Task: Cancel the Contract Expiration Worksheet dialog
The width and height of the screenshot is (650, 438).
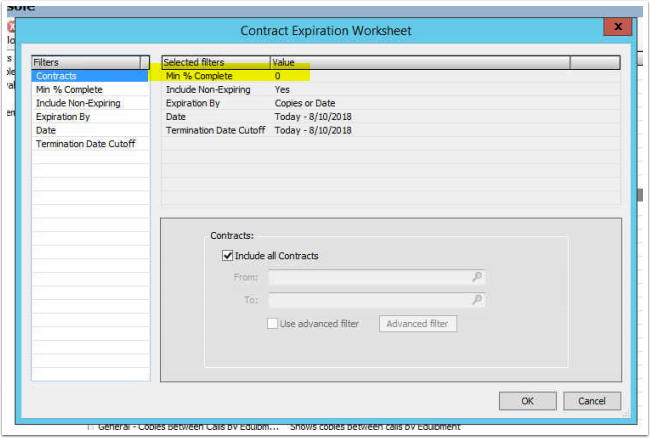Action: pos(592,401)
